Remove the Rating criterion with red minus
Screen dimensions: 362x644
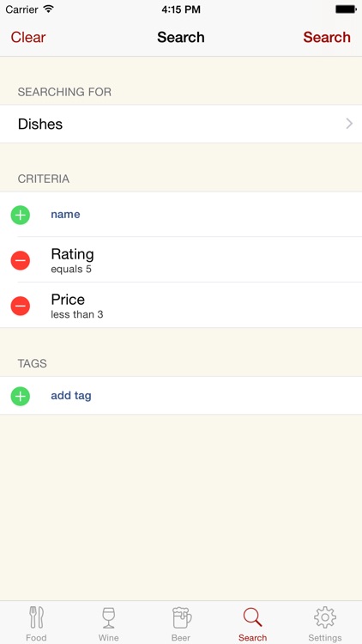click(20, 260)
